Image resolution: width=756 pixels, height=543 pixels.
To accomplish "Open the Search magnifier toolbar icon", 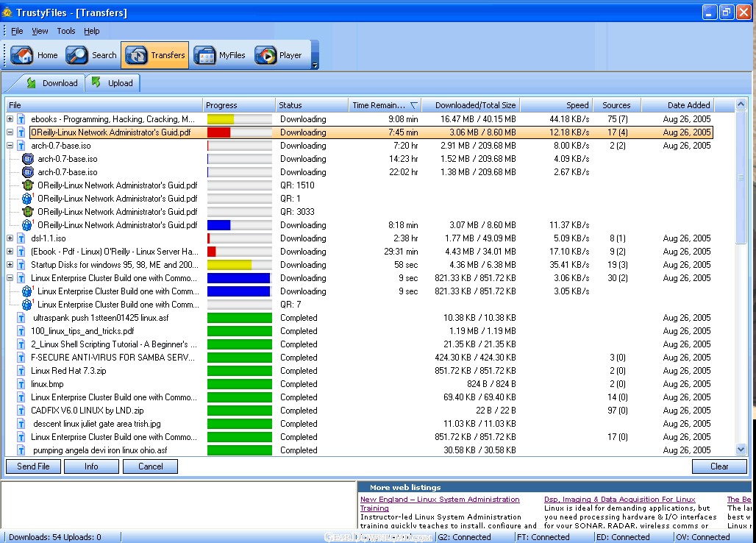I will [76, 55].
